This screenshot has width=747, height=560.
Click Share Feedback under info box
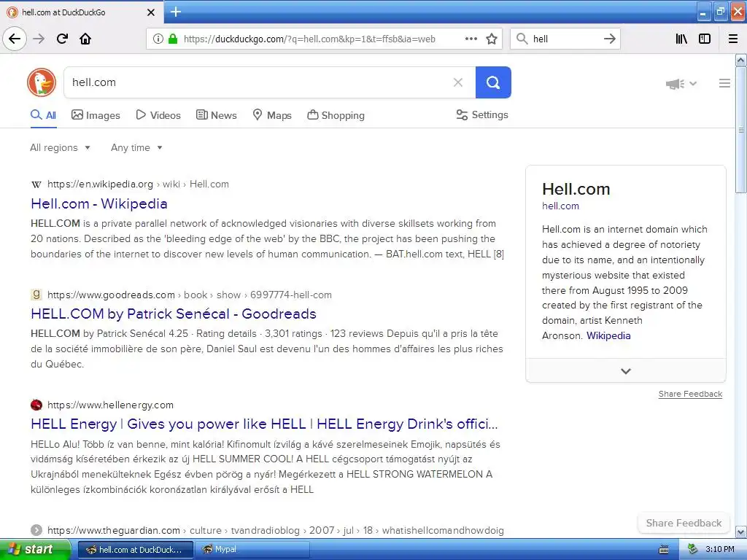coord(690,394)
